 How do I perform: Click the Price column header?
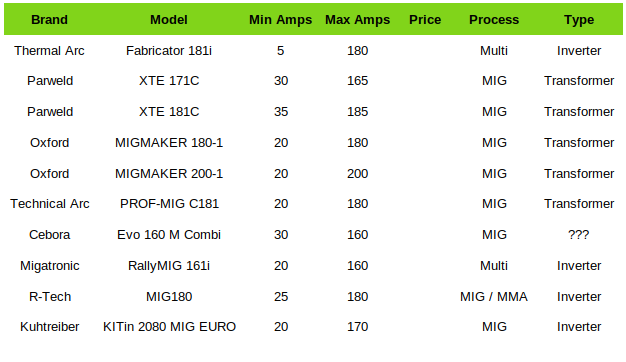(425, 20)
